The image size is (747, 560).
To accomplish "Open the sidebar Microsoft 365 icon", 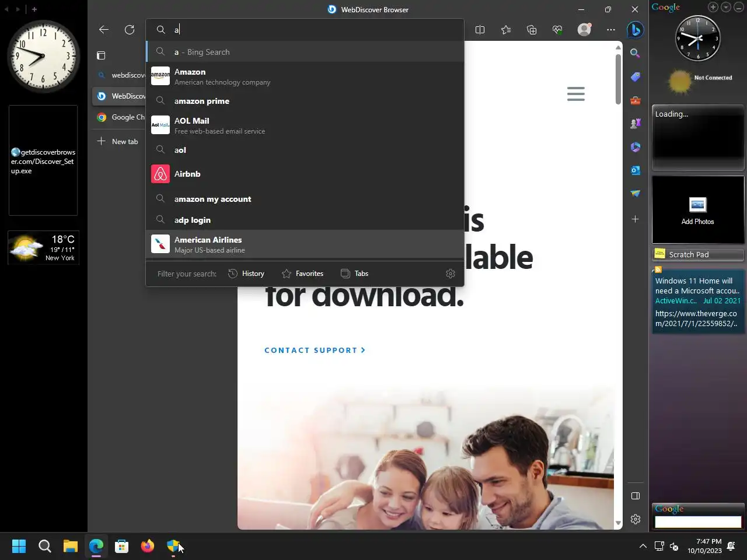I will pos(636,147).
